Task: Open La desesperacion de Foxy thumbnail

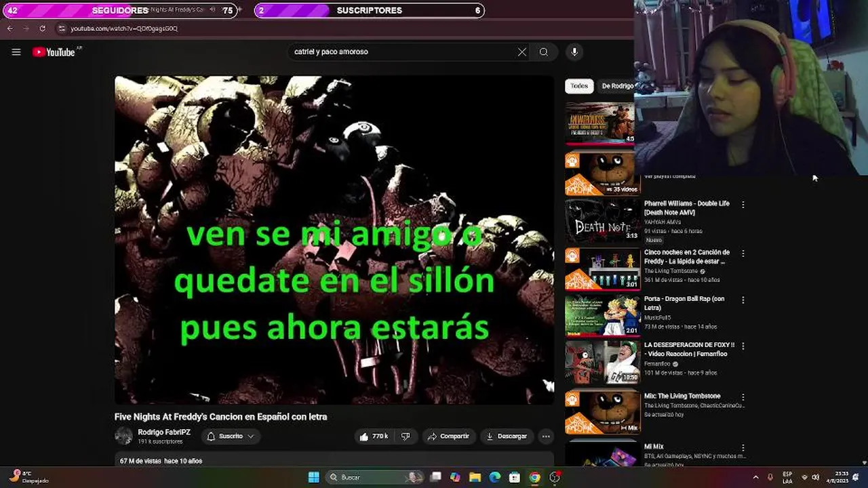Action: point(602,362)
